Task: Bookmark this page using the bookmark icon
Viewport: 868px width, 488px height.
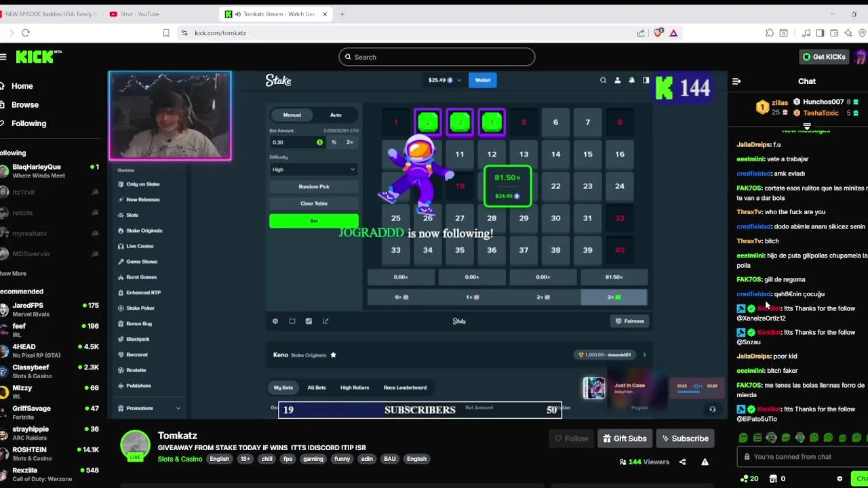Action: (x=166, y=33)
